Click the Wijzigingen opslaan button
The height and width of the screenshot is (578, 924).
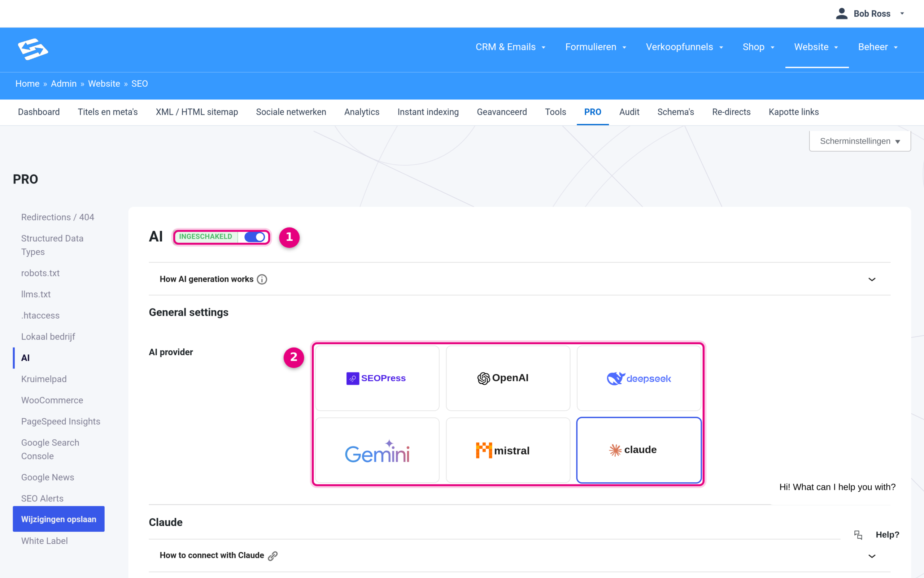[58, 519]
